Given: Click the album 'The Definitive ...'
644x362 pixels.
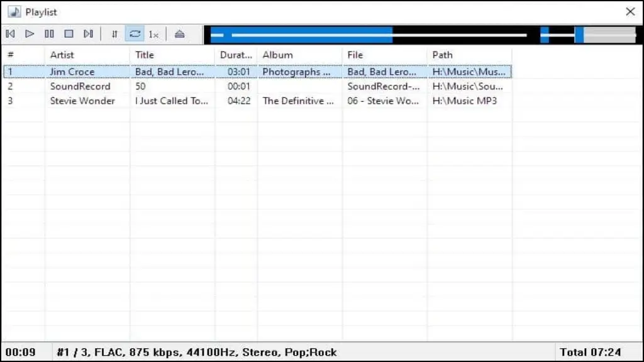Looking at the screenshot, I should click(x=298, y=101).
